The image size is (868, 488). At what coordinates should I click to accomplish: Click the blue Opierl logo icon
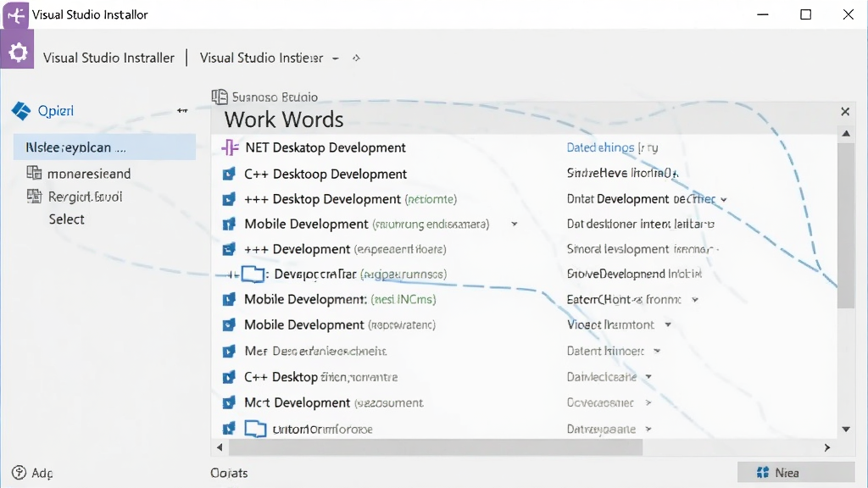(21, 111)
